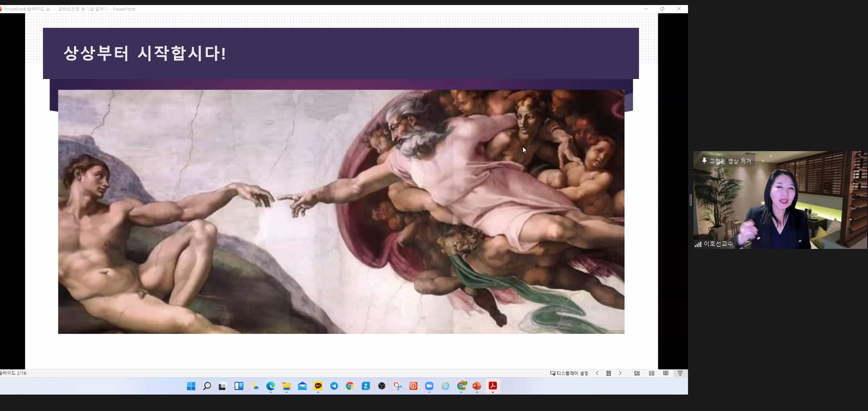868x411 pixels.
Task: Open Internet Explorer from taskbar
Action: [445, 386]
